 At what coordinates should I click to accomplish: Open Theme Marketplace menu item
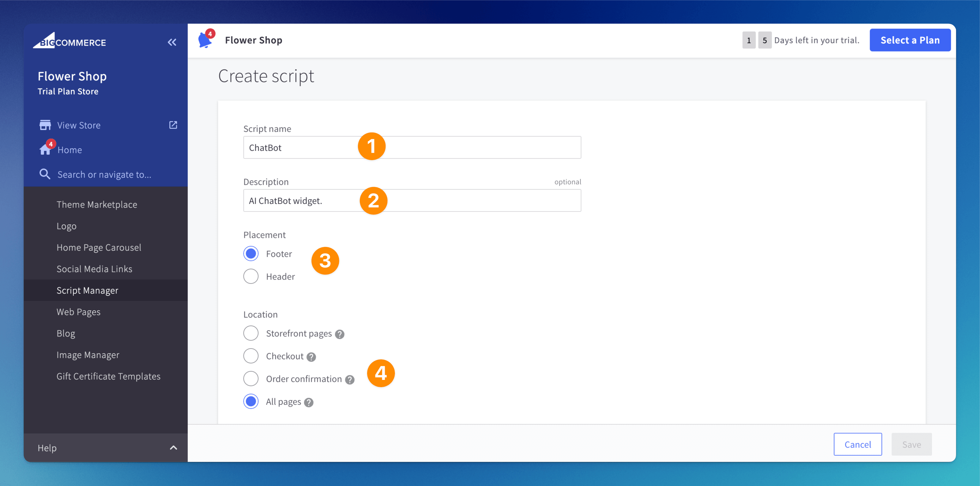pos(97,205)
